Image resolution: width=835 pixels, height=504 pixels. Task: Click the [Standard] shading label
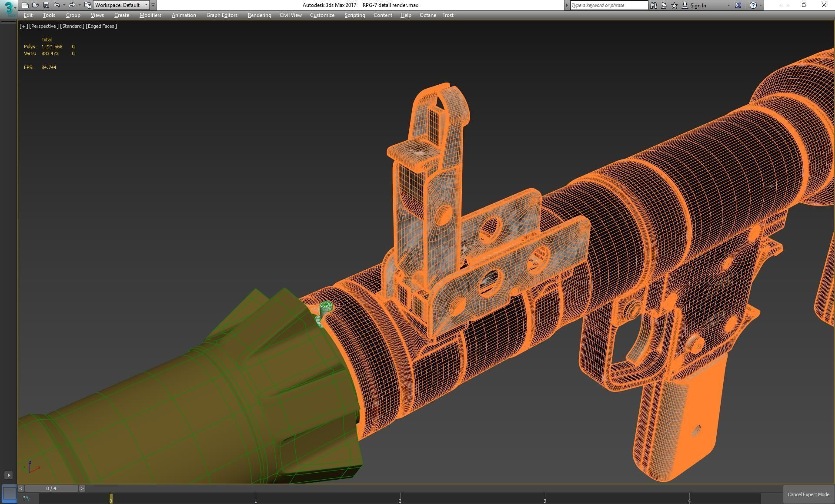72,26
